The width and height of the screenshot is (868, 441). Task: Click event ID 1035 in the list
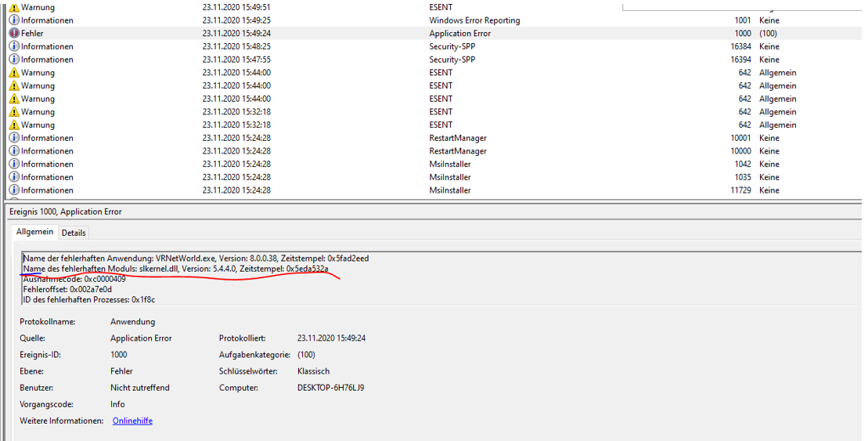[x=743, y=177]
